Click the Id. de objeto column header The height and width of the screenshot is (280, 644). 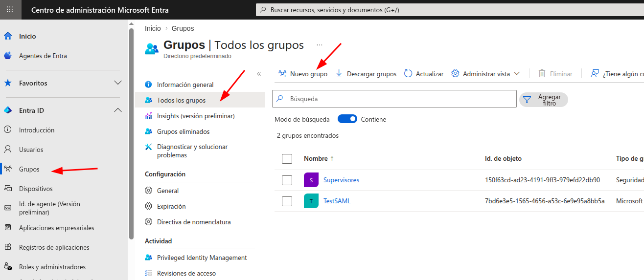[x=503, y=158]
